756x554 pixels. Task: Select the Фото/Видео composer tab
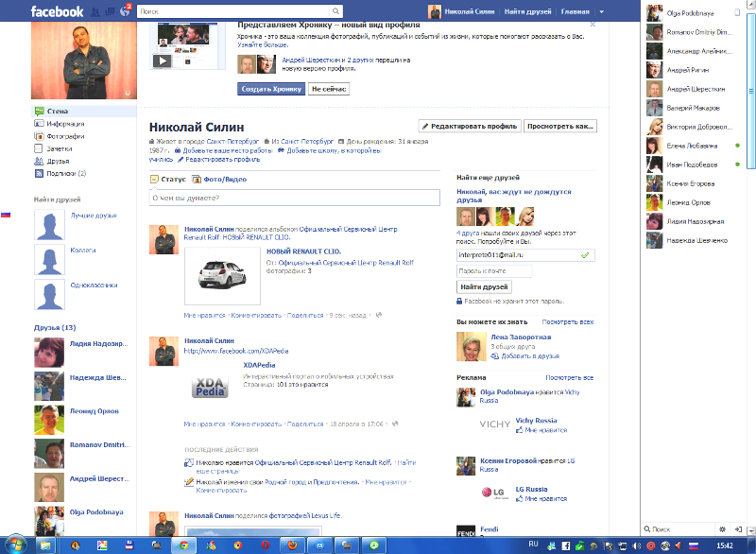(x=219, y=180)
